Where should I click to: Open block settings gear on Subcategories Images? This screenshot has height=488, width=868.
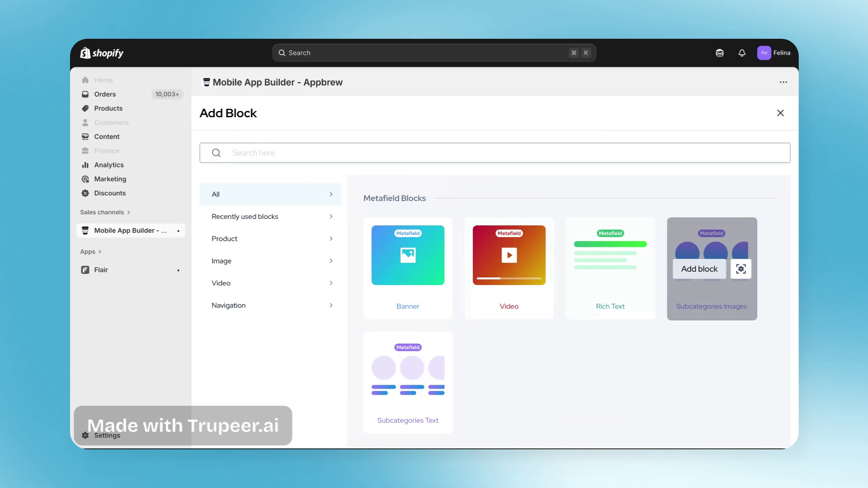[x=741, y=269]
